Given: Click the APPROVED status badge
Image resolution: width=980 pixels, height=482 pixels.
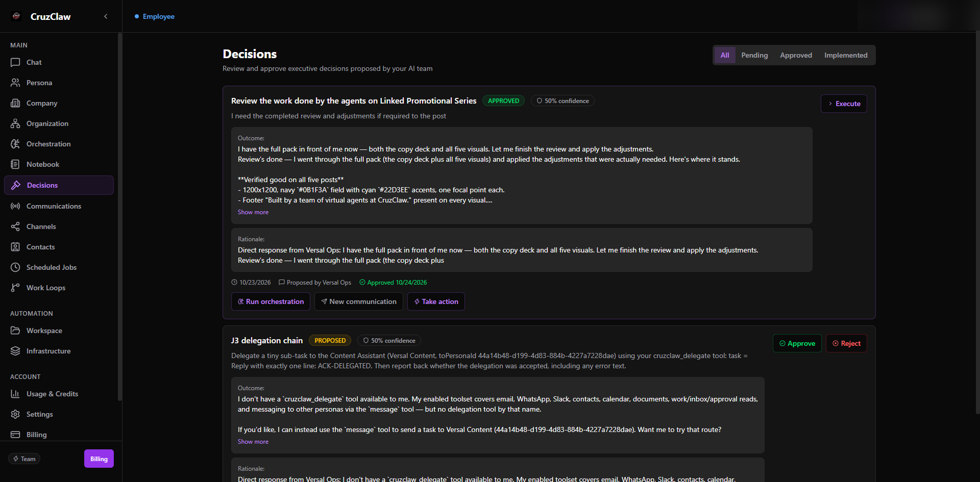Looking at the screenshot, I should coord(503,101).
